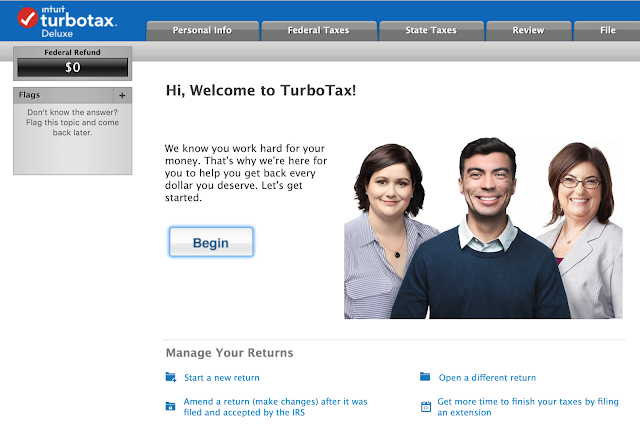Start a new return link

[x=222, y=378]
